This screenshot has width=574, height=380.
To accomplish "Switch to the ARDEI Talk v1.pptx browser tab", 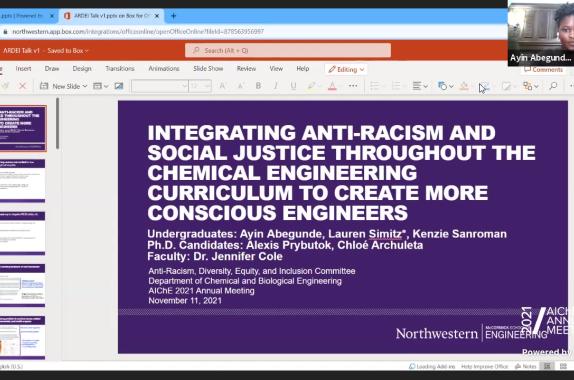I will 111,16.
